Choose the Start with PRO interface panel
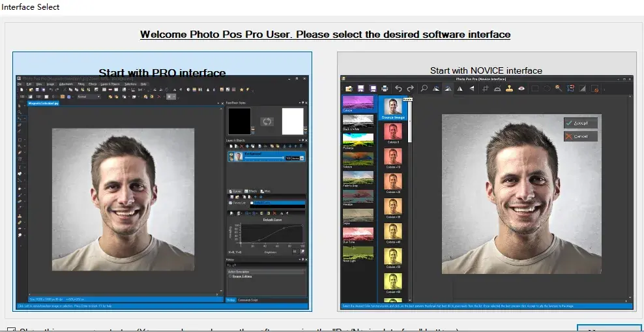The height and width of the screenshot is (332, 644). (x=162, y=181)
